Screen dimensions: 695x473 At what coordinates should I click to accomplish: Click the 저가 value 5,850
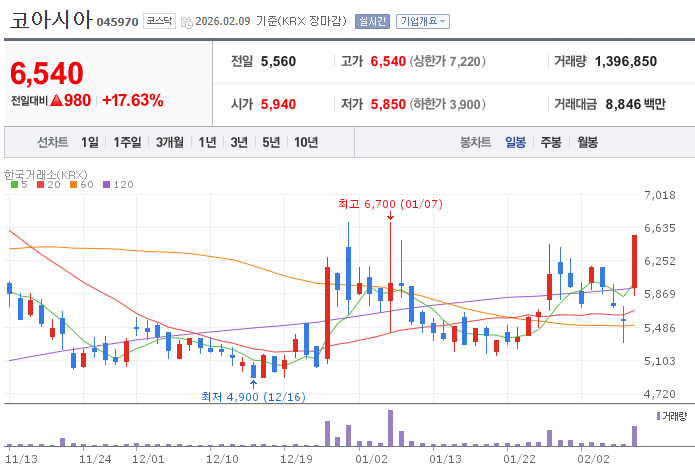(x=388, y=104)
